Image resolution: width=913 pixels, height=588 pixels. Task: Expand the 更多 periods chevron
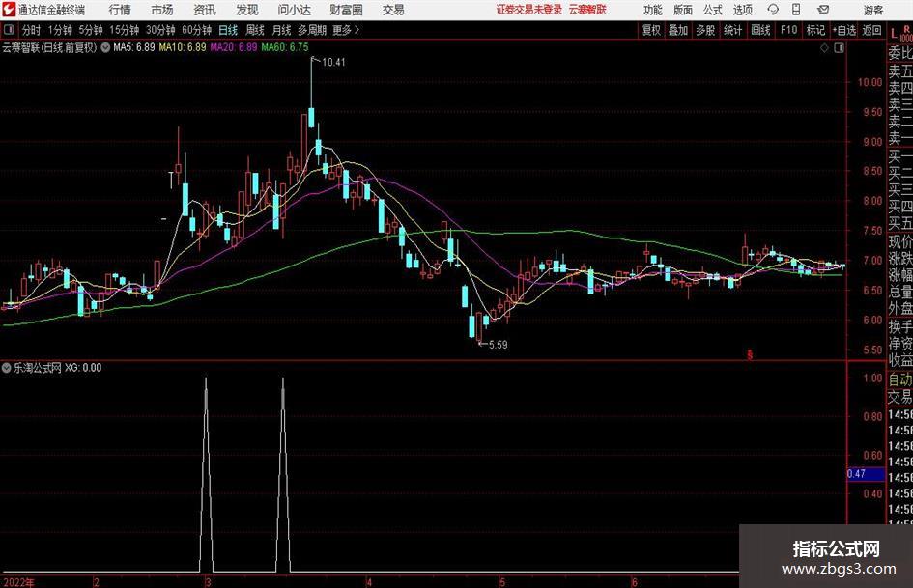(357, 30)
